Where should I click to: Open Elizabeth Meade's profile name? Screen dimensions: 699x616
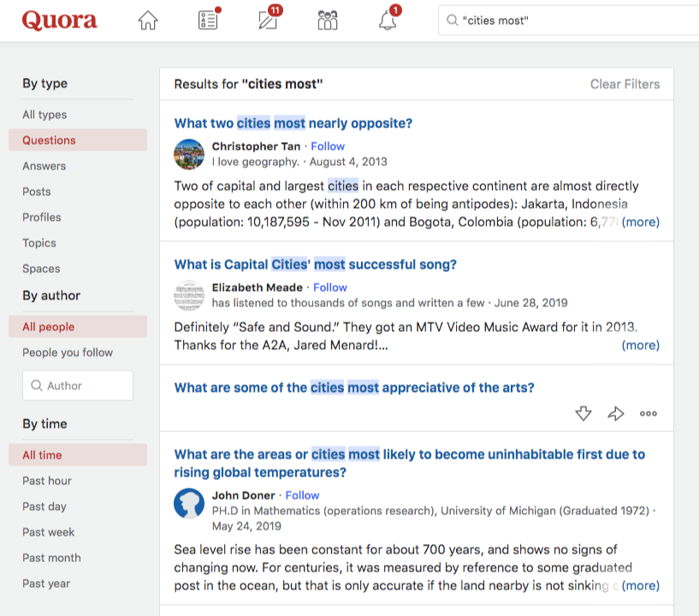click(258, 287)
